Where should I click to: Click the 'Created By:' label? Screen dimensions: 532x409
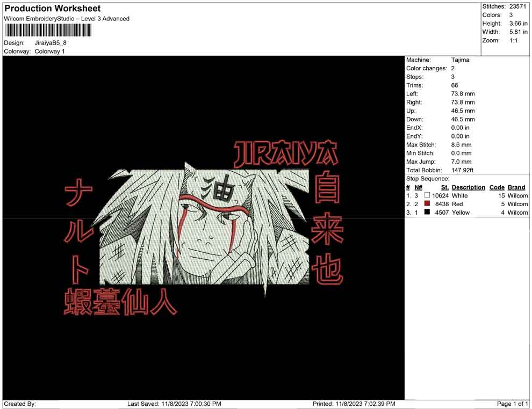point(20,404)
